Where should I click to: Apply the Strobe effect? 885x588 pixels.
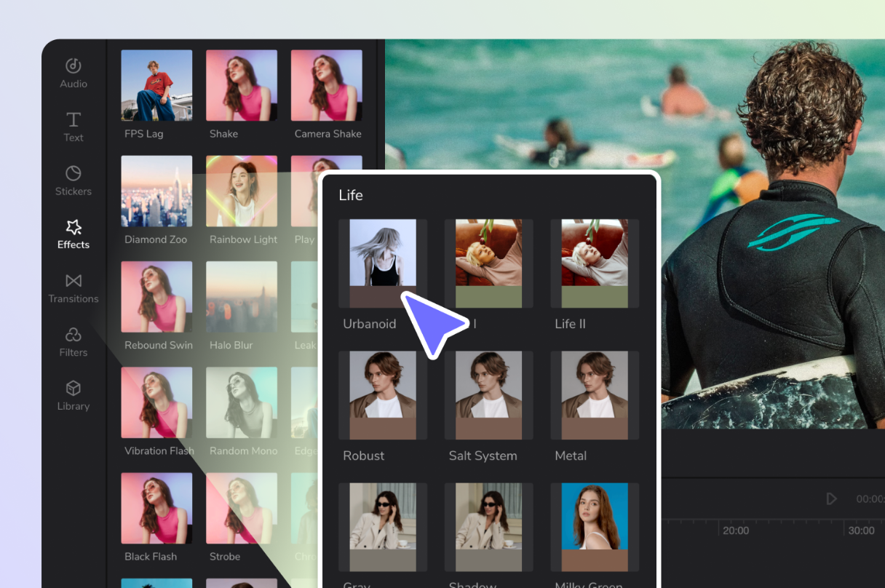pos(242,509)
